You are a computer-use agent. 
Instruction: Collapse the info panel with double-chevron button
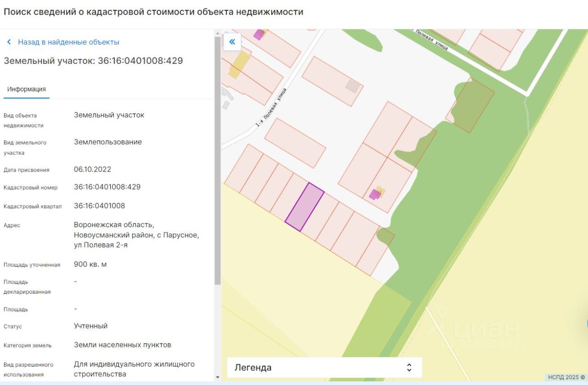232,42
